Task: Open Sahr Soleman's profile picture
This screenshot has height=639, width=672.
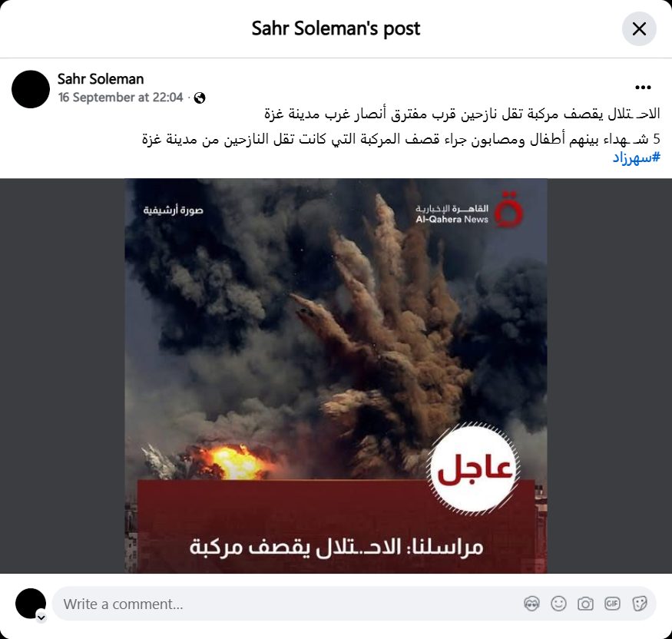Action: (31, 89)
